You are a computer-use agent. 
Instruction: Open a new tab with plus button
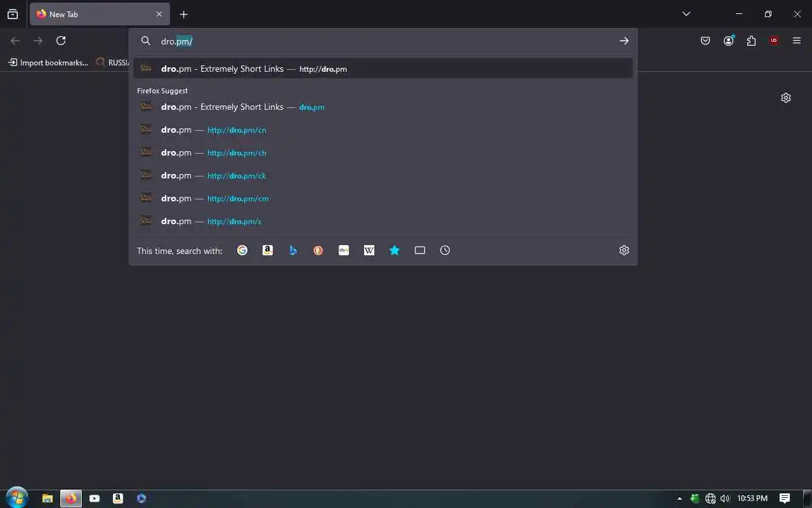point(183,14)
